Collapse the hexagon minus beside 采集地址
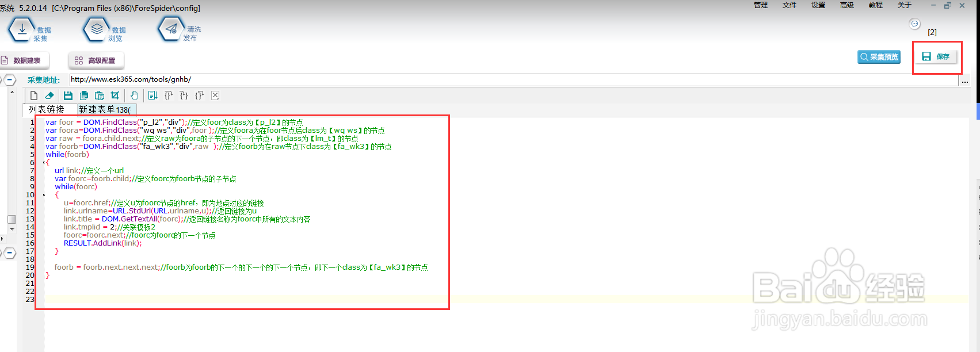 click(x=10, y=80)
